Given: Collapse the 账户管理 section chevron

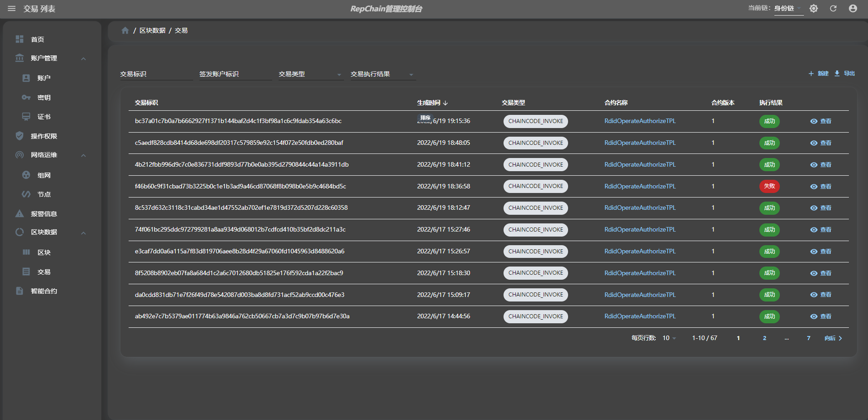Looking at the screenshot, I should tap(84, 59).
